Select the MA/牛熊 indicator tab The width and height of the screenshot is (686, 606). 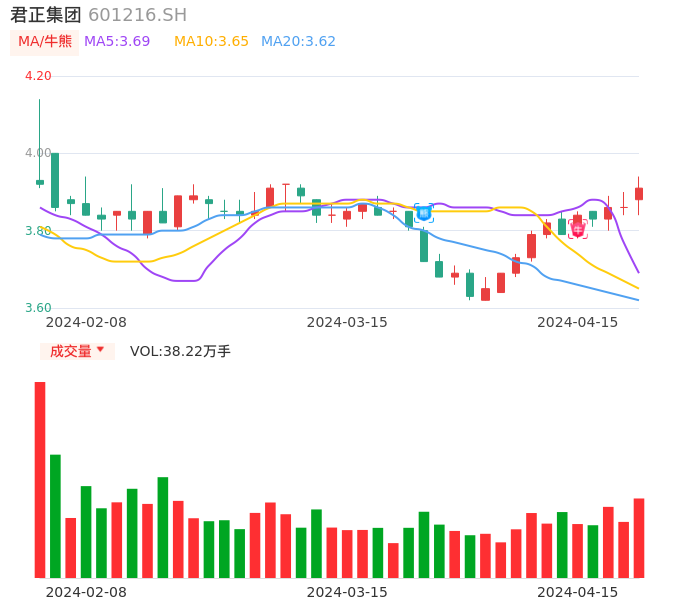click(45, 42)
